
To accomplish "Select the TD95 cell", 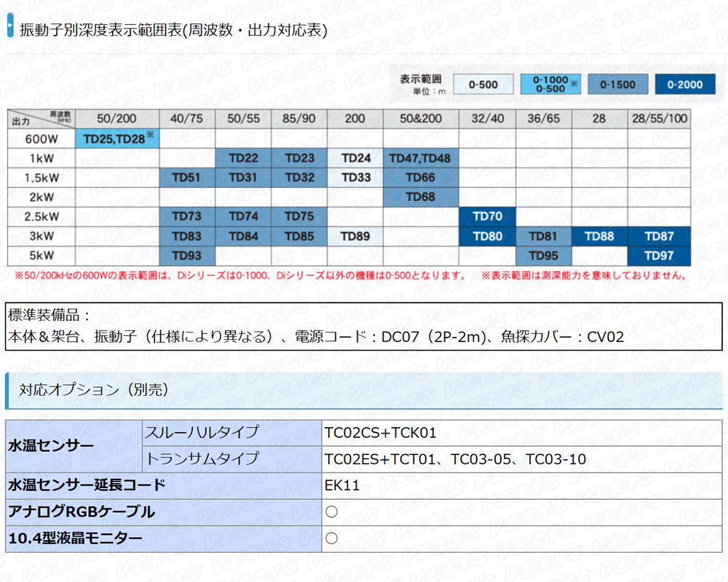I will point(544,256).
